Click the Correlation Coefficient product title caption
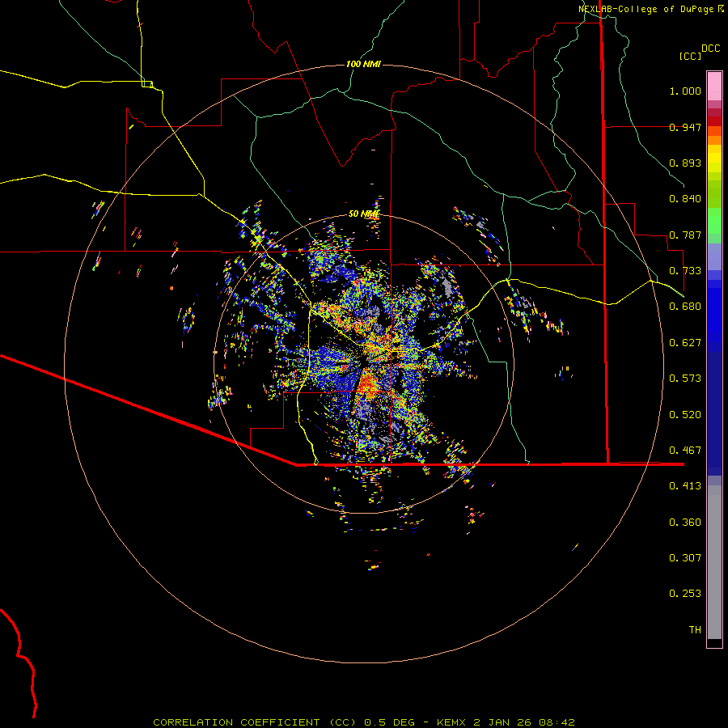The image size is (728, 728). [363, 722]
